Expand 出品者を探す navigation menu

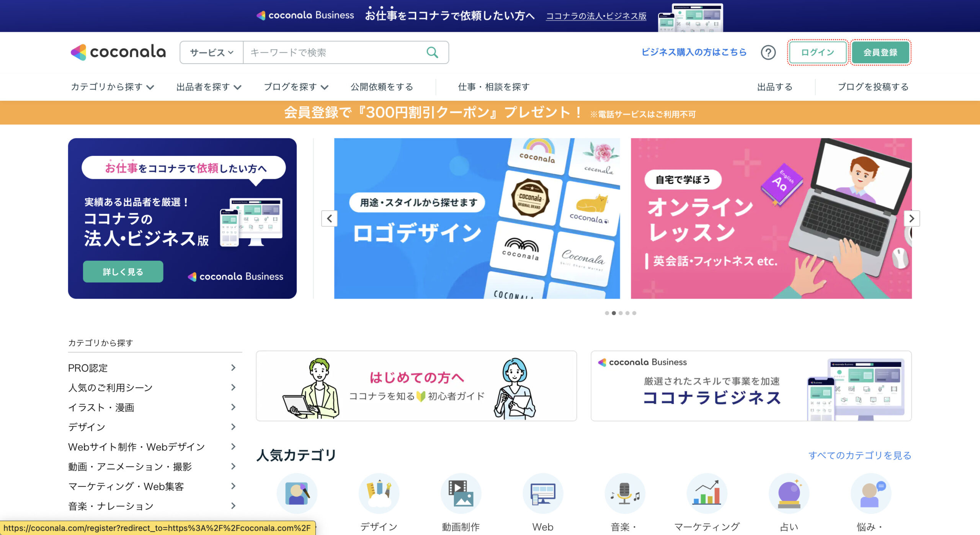(209, 87)
